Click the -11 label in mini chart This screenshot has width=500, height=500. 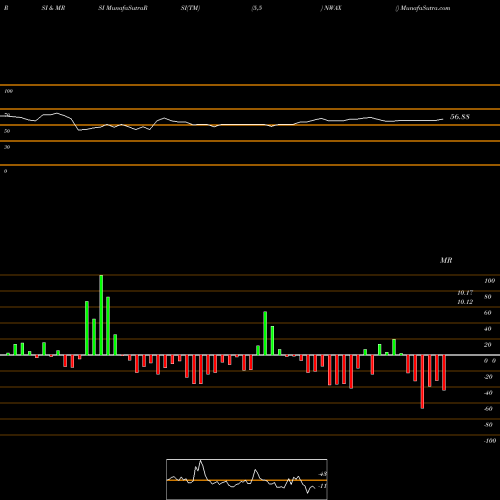point(322,486)
